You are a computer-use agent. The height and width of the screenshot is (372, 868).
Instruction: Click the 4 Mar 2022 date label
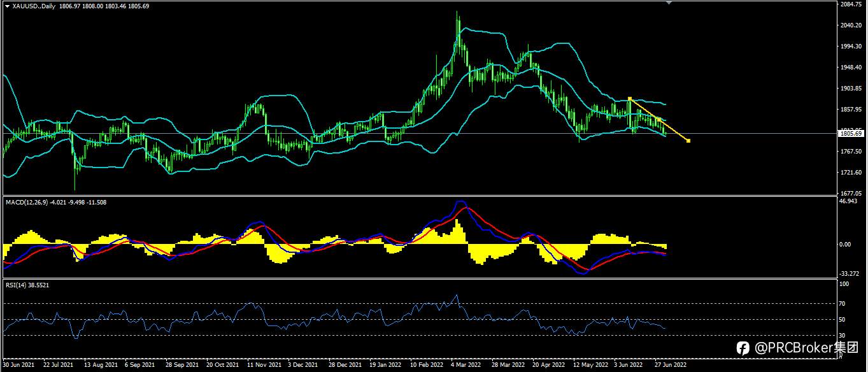(466, 366)
